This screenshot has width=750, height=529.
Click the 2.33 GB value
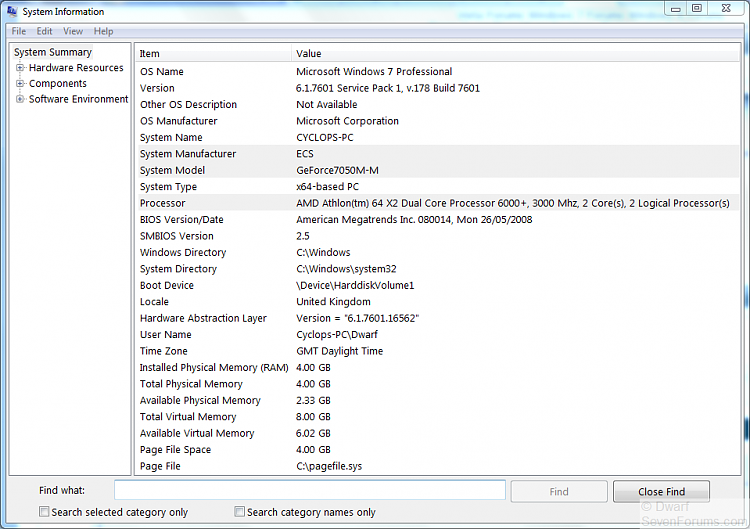[313, 400]
